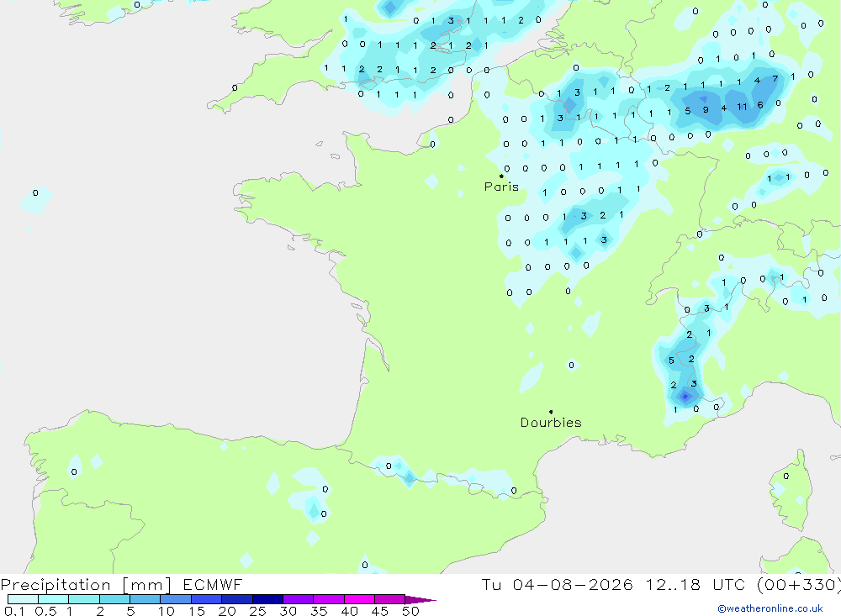841x616 pixels.
Task: Click the legend label '0.5'
Action: click(45, 611)
